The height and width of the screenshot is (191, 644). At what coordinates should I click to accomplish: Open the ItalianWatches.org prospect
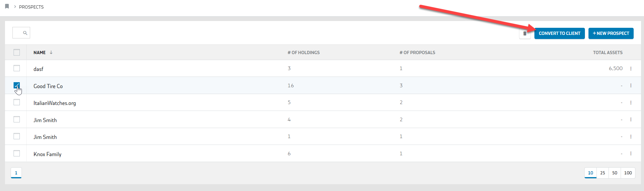pos(55,103)
